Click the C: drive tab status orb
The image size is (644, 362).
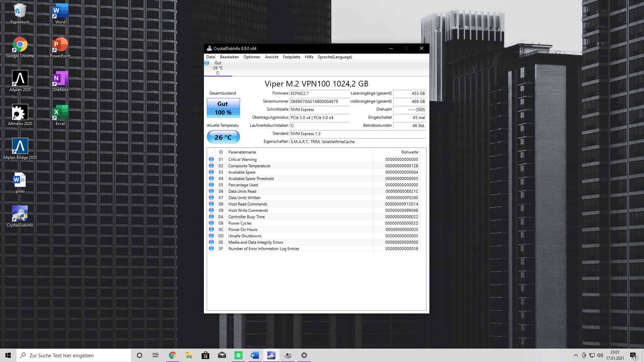point(207,63)
